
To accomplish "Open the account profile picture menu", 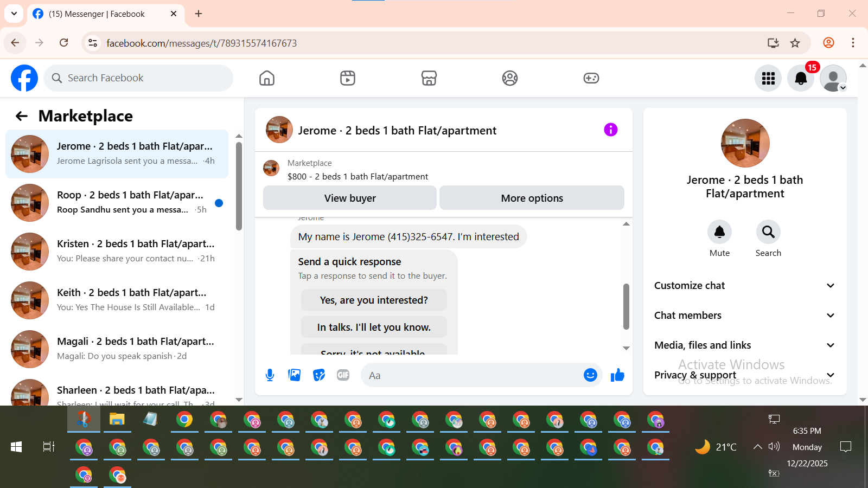I will 833,78.
